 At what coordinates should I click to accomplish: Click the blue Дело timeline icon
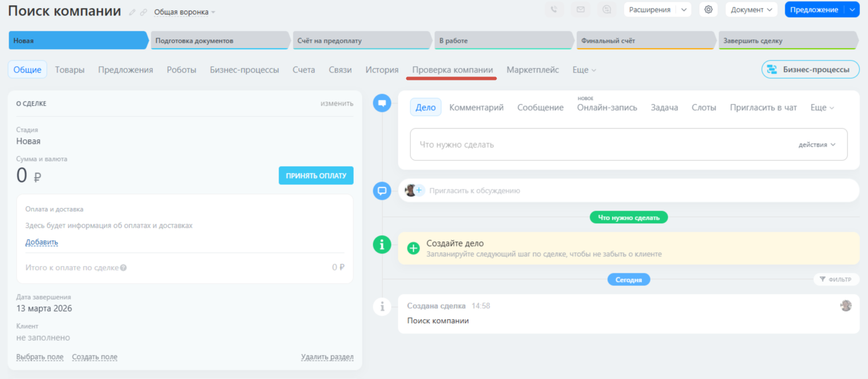(382, 103)
